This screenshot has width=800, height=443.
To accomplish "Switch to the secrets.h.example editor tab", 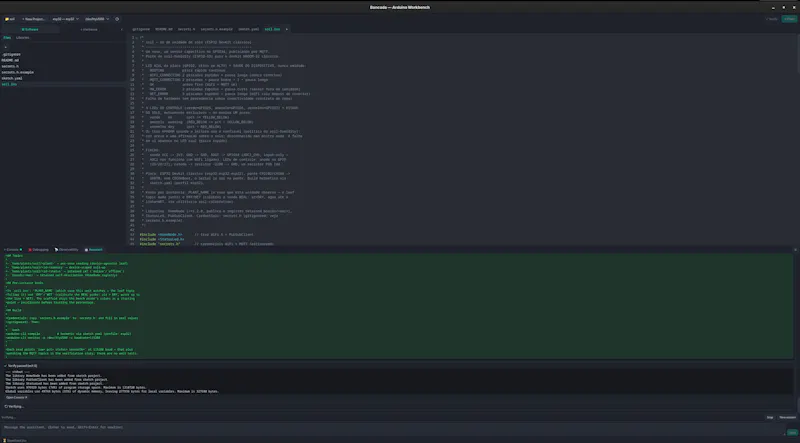I will (x=216, y=29).
